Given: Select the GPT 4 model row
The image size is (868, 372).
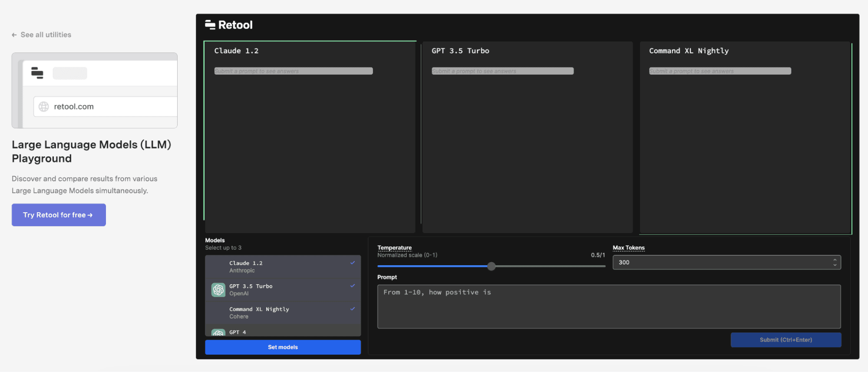Looking at the screenshot, I should pyautogui.click(x=282, y=332).
